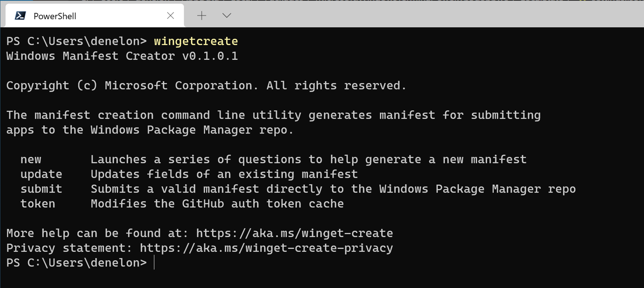
Task: Close the PowerShell tab
Action: [170, 15]
